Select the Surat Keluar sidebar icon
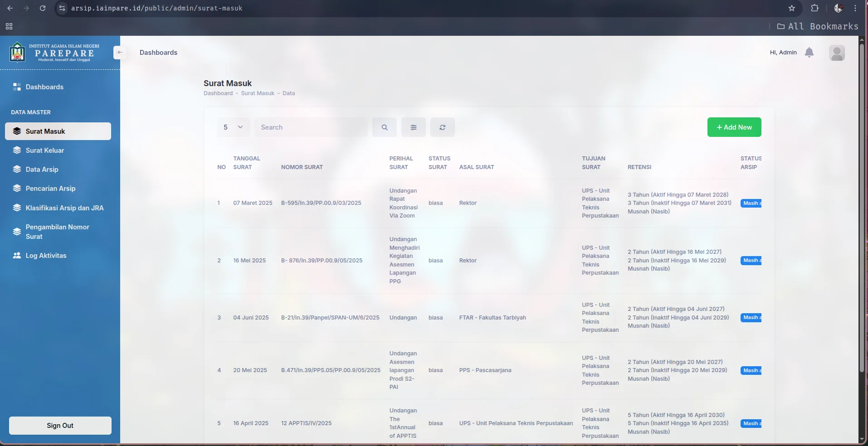The image size is (868, 446). [16, 150]
